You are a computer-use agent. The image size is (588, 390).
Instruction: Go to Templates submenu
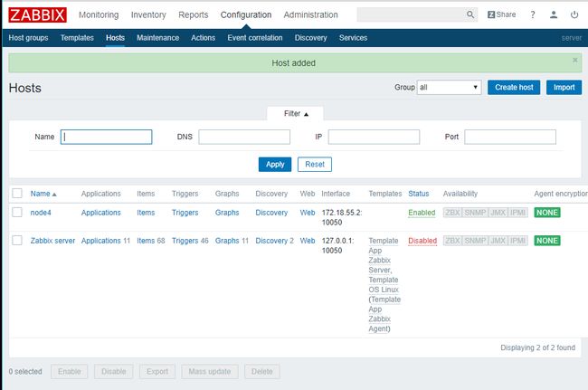tap(77, 38)
